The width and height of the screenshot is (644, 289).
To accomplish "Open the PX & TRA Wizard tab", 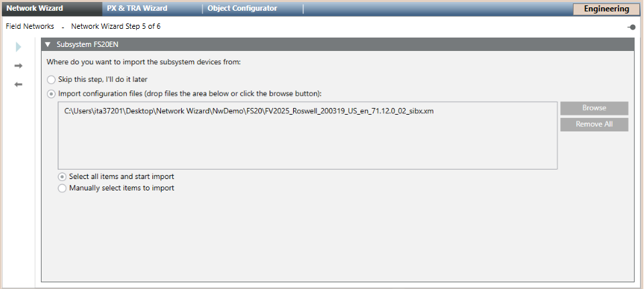I will pyautogui.click(x=137, y=9).
